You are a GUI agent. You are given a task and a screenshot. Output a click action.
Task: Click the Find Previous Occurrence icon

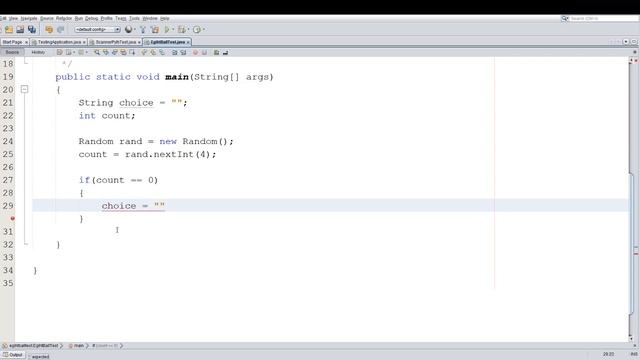(106, 52)
